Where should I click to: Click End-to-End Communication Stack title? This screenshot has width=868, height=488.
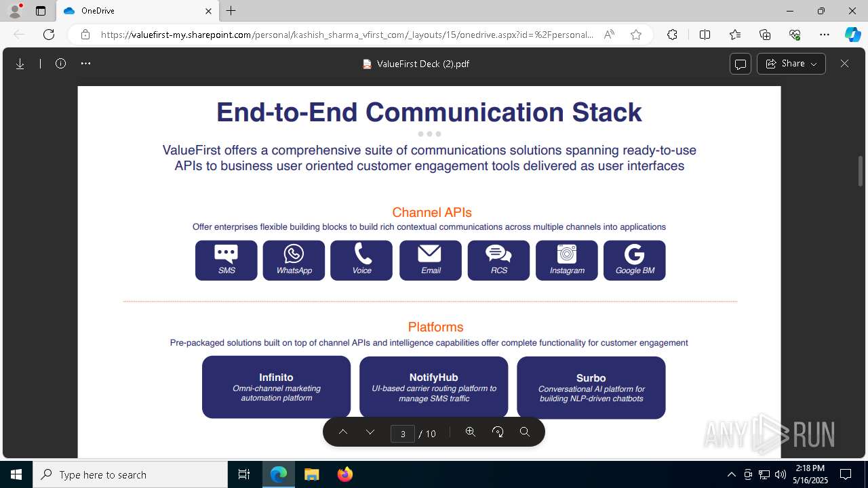(429, 112)
